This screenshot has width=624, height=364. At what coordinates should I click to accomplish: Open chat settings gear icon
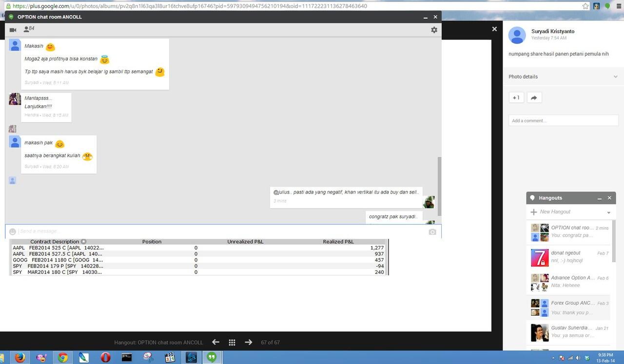(x=434, y=30)
